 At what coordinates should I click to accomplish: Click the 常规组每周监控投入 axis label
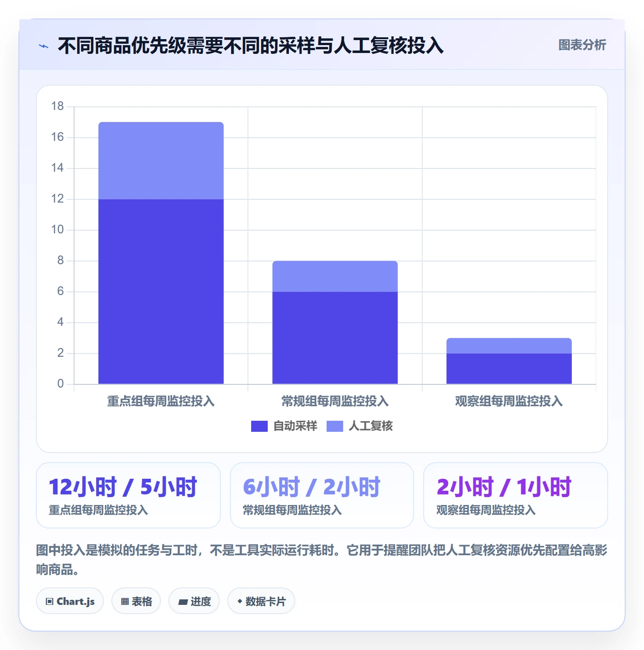pyautogui.click(x=335, y=401)
